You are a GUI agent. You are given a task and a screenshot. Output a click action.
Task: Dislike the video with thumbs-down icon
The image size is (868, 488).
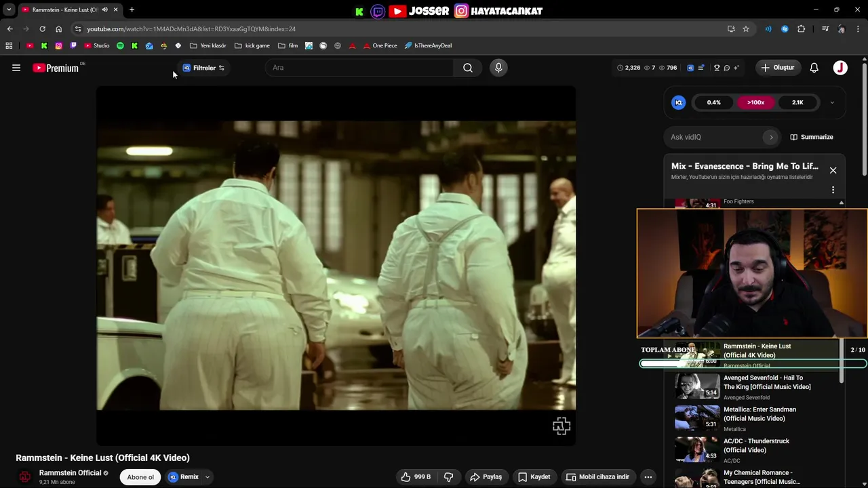tap(448, 477)
